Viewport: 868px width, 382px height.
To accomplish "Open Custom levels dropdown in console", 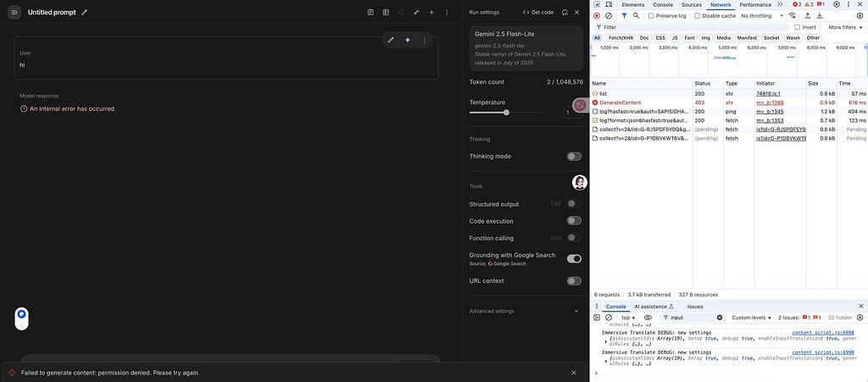I will (751, 318).
